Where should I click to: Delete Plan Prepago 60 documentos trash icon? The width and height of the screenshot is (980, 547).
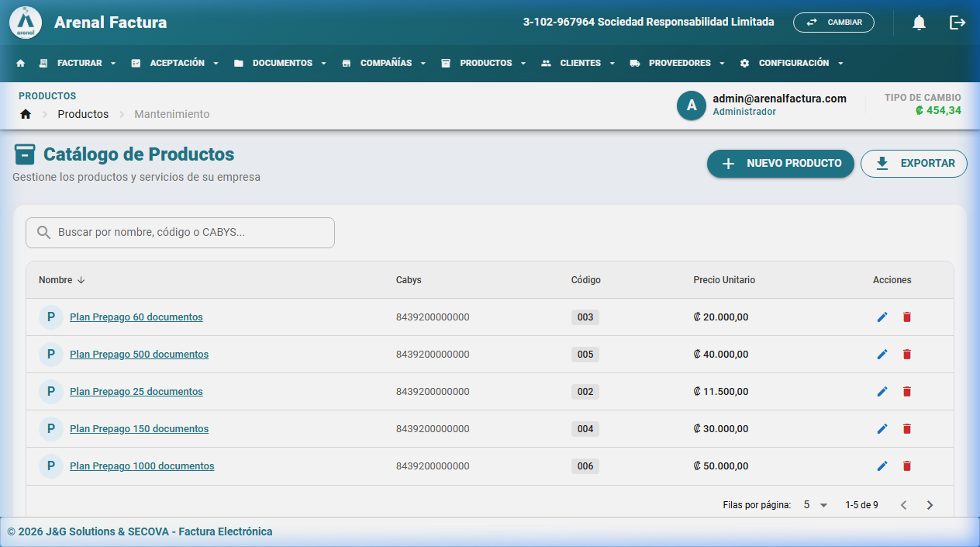click(907, 317)
